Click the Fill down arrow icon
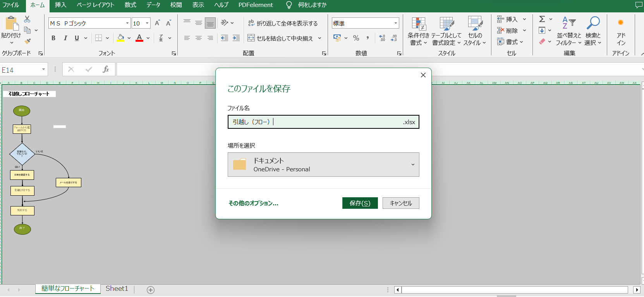644x297 pixels. [x=542, y=30]
